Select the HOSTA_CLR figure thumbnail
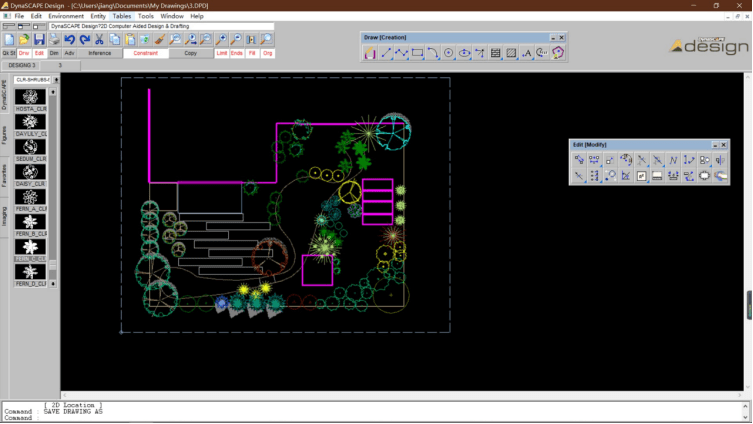Screen dimensions: 753x424 30,97
